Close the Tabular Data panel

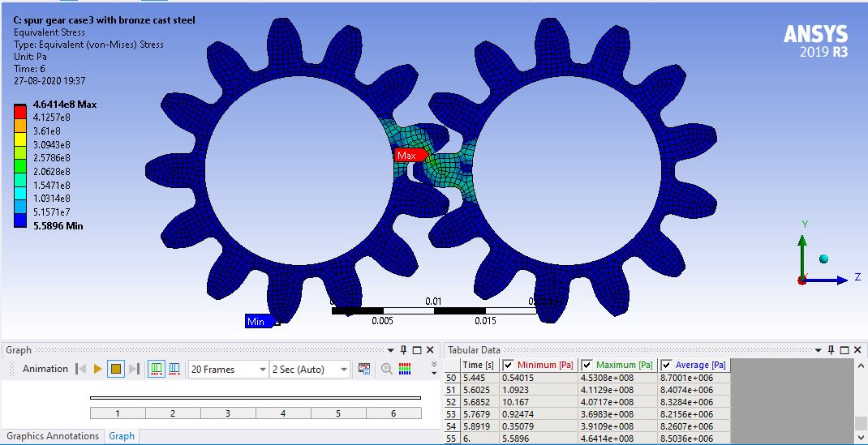click(857, 350)
